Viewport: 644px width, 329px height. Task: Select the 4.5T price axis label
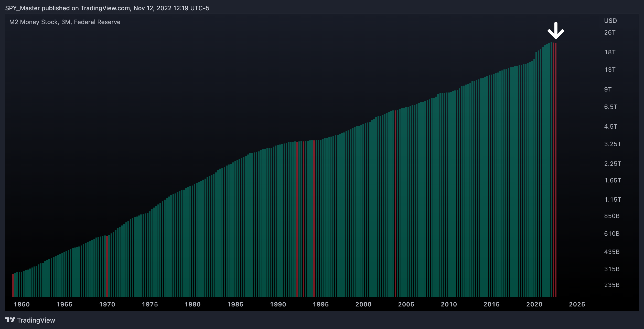click(611, 127)
